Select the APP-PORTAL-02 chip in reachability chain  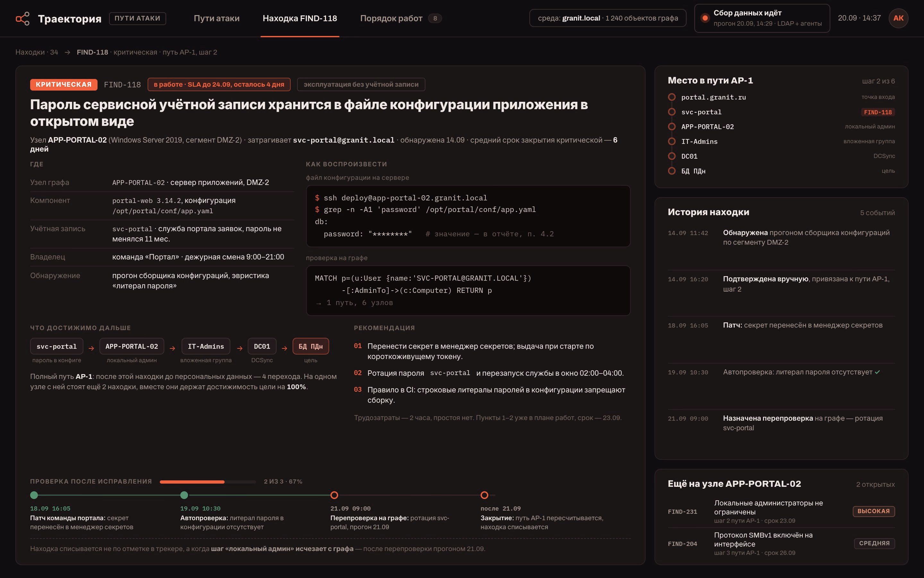(132, 346)
